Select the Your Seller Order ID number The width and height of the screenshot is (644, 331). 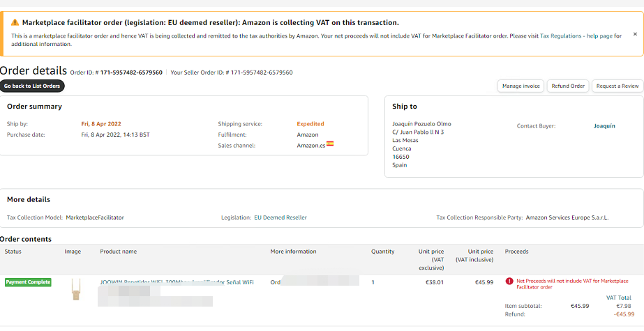pos(261,72)
